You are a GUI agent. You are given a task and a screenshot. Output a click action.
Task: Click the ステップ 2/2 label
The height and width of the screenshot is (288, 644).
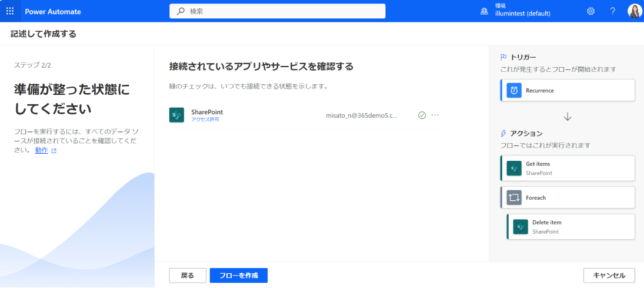[x=32, y=65]
